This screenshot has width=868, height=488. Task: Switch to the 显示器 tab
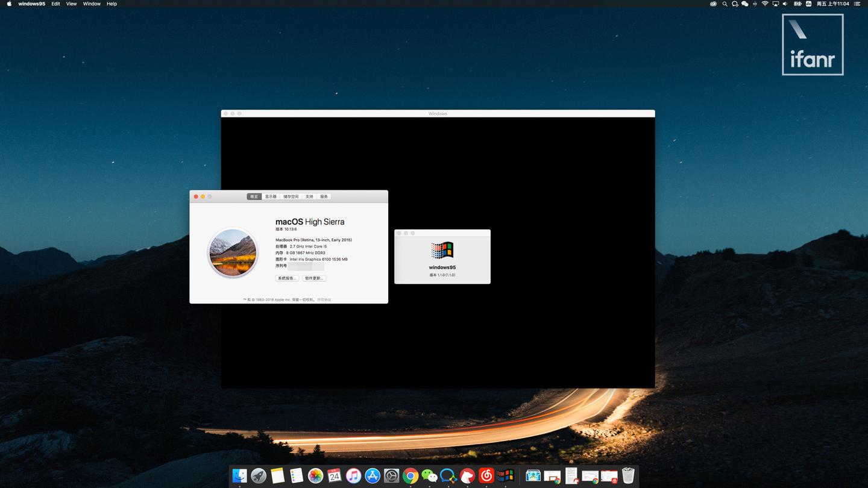[x=270, y=196]
